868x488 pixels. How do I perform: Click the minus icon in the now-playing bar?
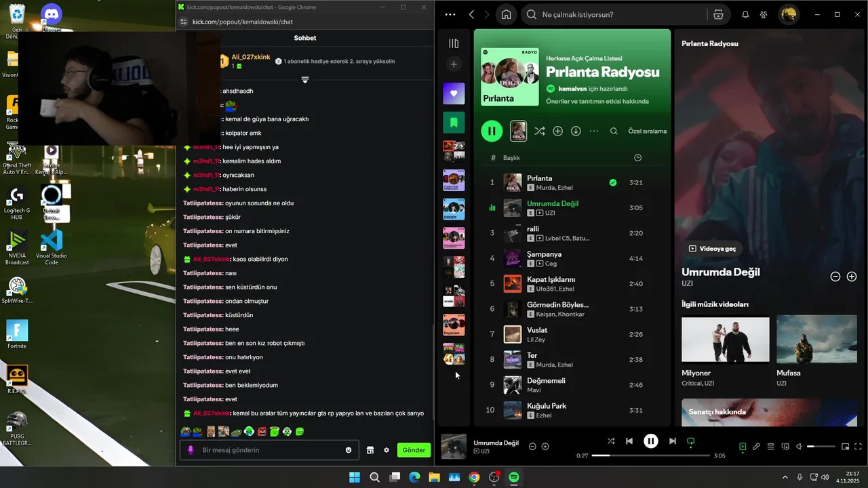tap(532, 446)
